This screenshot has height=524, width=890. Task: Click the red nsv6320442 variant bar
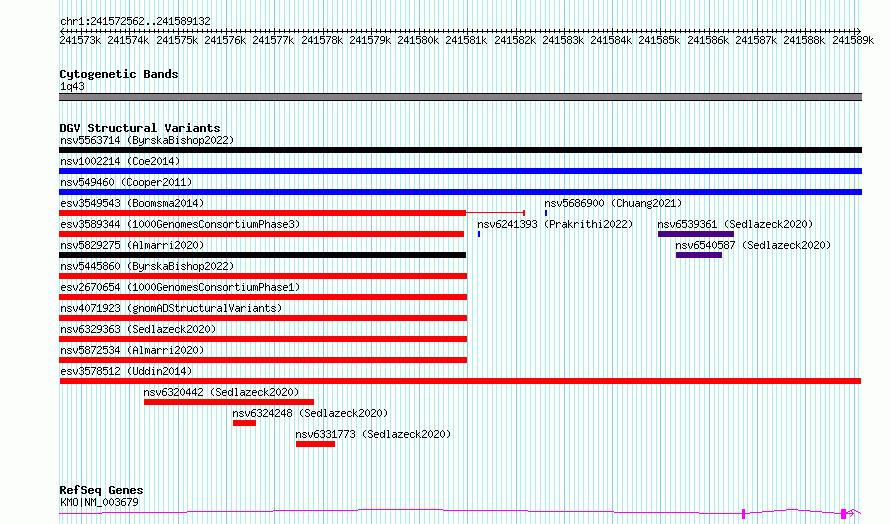point(229,402)
